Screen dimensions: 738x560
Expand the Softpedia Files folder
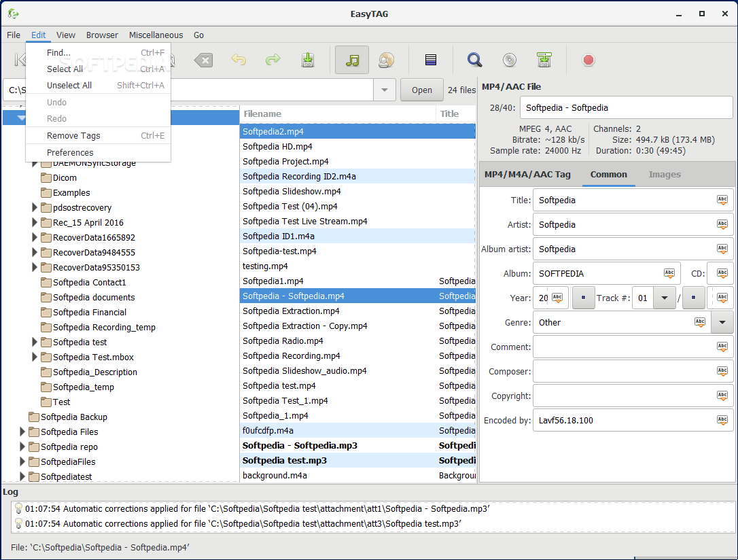coord(22,432)
